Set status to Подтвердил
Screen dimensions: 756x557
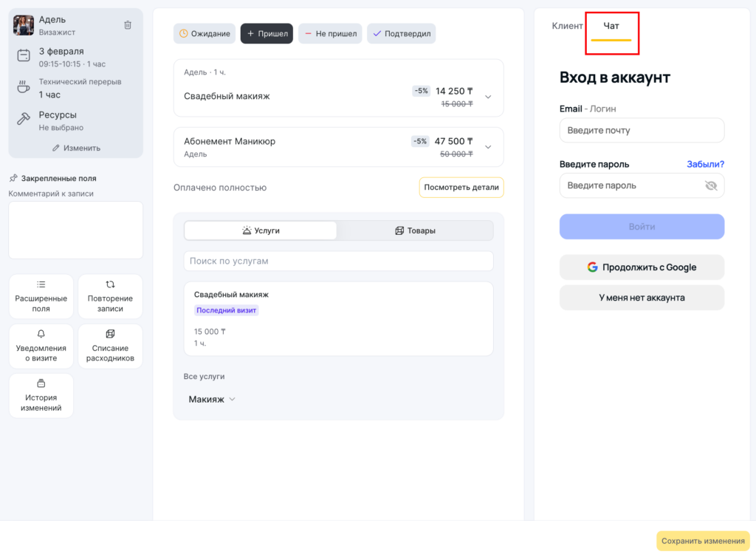403,34
